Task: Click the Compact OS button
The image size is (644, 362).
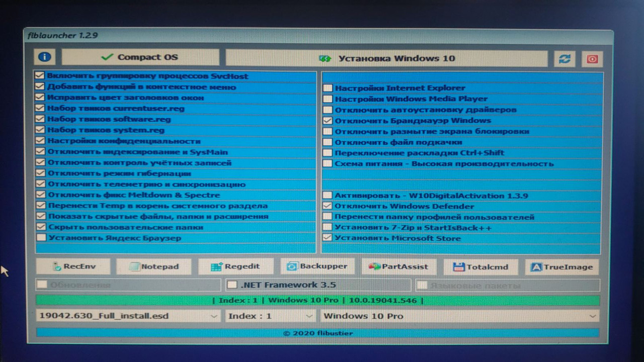Action: click(140, 57)
